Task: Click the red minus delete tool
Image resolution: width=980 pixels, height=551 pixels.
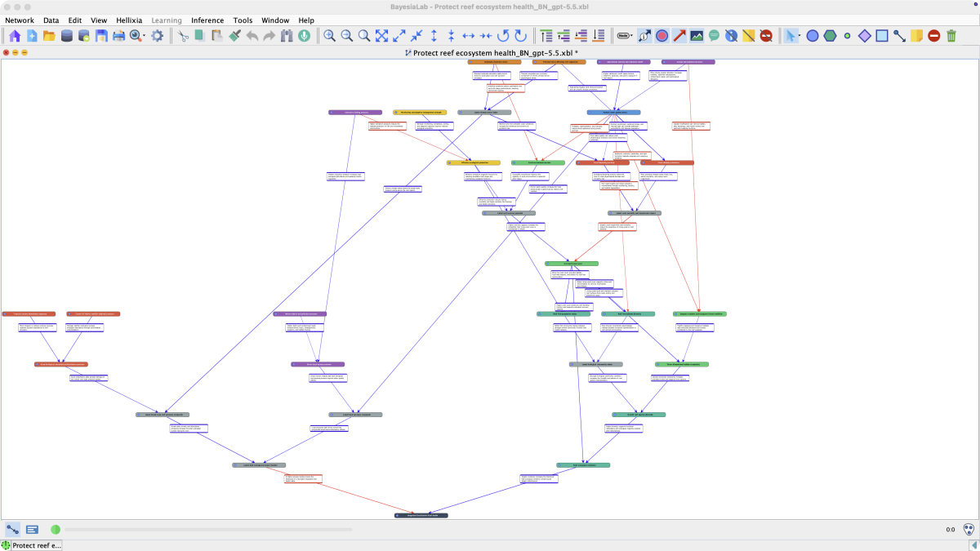Action: click(933, 36)
